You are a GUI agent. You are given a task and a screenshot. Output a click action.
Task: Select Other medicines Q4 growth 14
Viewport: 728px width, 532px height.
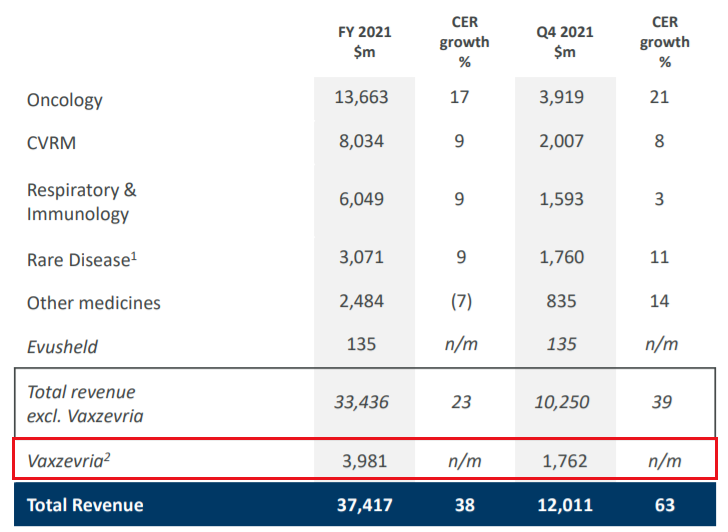[659, 301]
